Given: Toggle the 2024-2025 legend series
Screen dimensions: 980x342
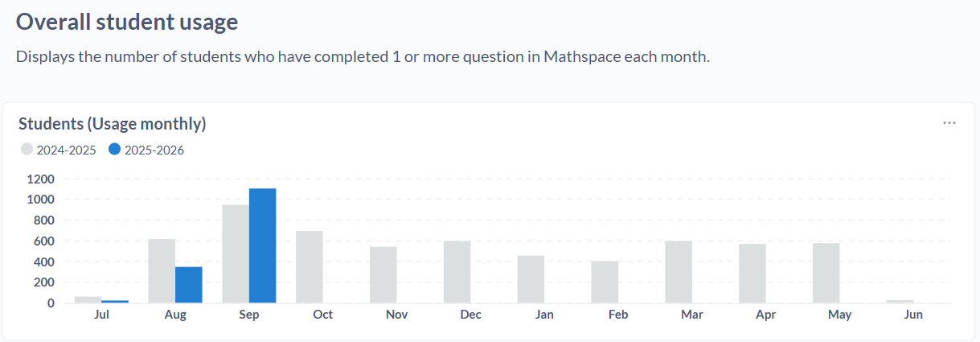Looking at the screenshot, I should click(x=66, y=150).
